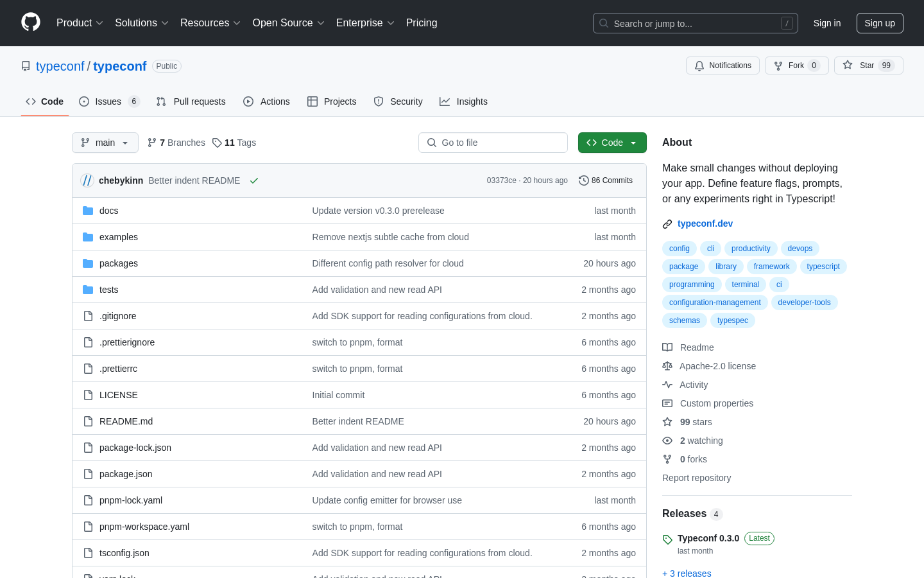The width and height of the screenshot is (924, 578).
Task: Open the pnpm-workspace.yaml file
Action: [x=144, y=527]
